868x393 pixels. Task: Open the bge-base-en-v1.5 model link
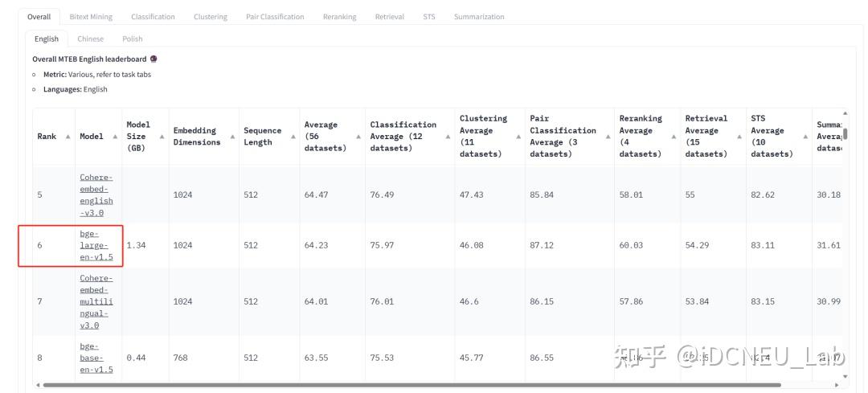(96, 358)
